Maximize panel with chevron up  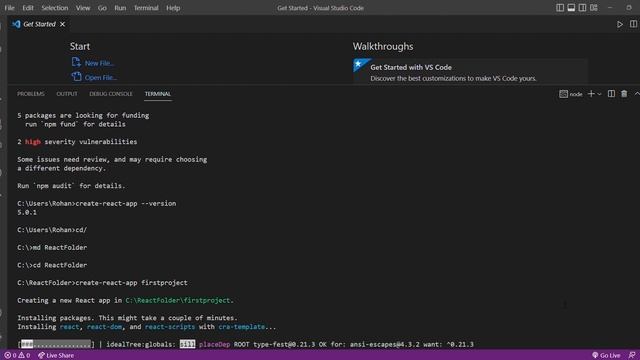click(637, 94)
